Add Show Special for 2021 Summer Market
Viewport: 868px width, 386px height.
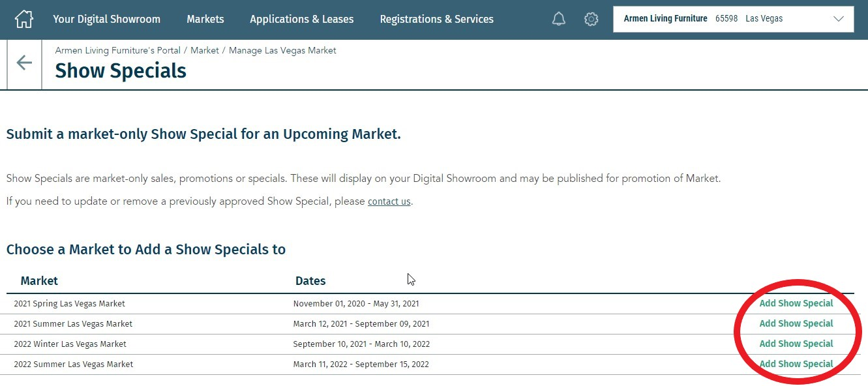(x=796, y=323)
